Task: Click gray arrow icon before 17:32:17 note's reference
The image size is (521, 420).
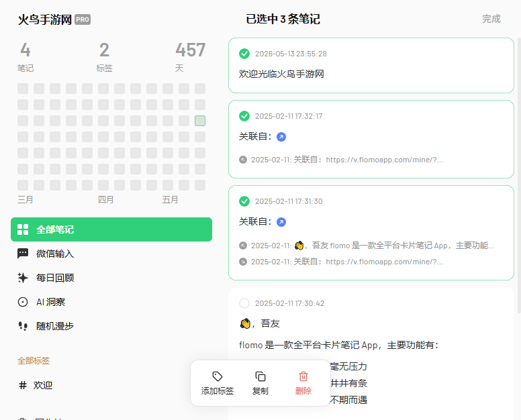Action: pos(243,160)
